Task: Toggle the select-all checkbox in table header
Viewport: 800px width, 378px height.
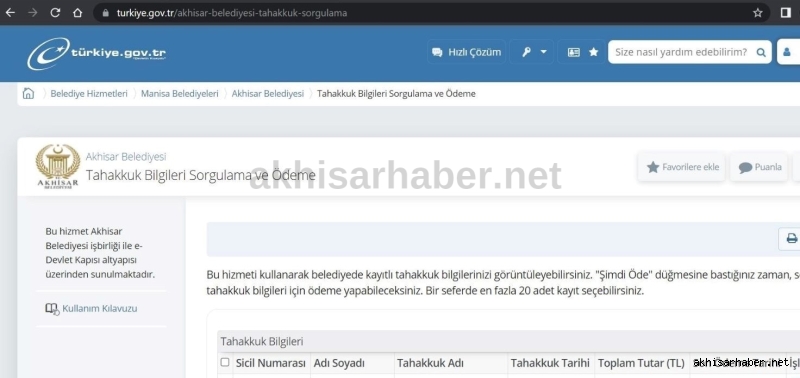Action: [x=225, y=362]
